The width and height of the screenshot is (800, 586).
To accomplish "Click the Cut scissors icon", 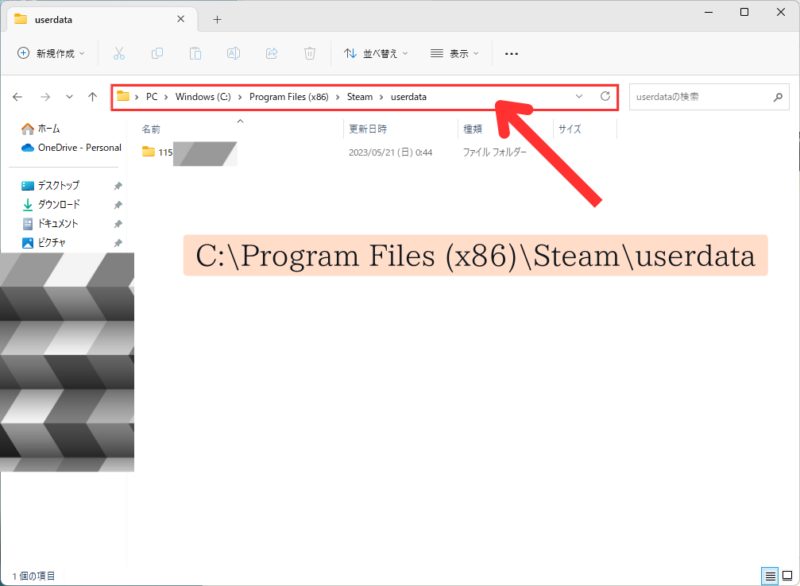I will [x=119, y=54].
